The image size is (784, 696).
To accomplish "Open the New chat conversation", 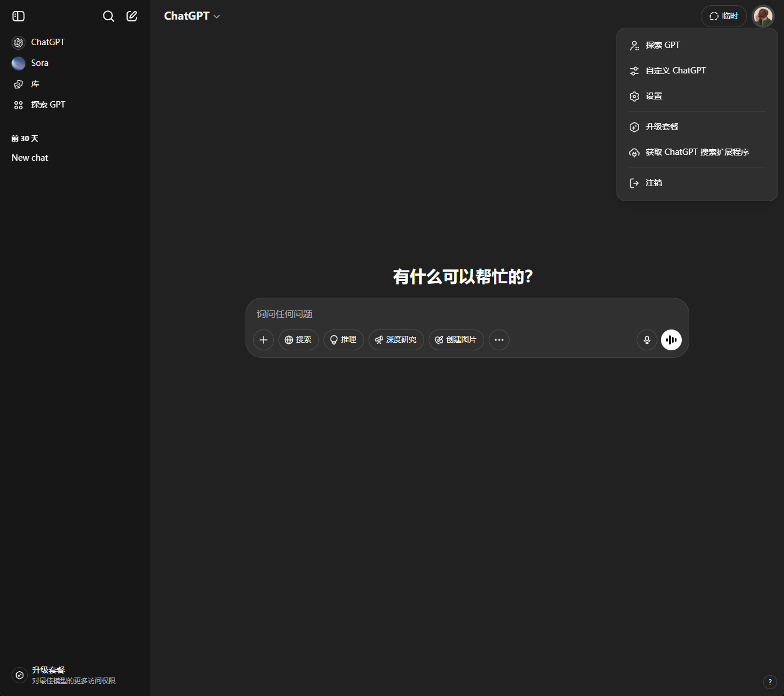I will point(75,158).
